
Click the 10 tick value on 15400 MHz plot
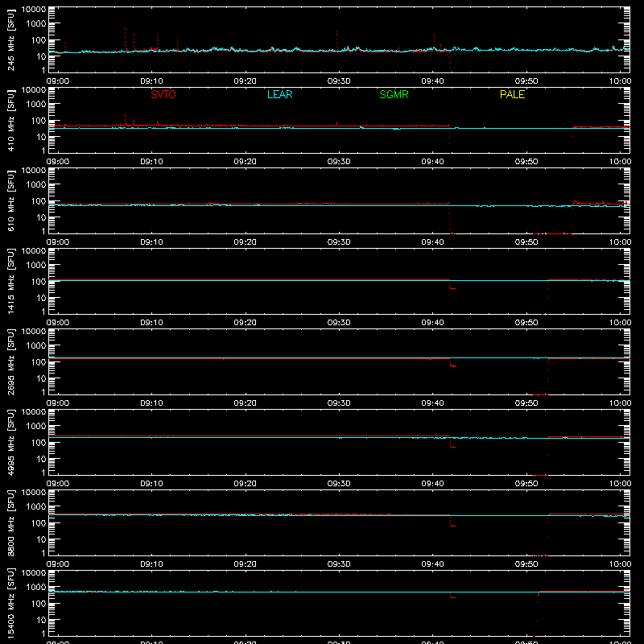41,620
